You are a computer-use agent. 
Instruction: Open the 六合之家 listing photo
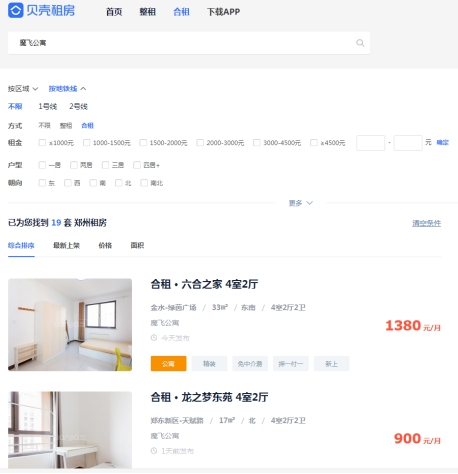coord(70,325)
